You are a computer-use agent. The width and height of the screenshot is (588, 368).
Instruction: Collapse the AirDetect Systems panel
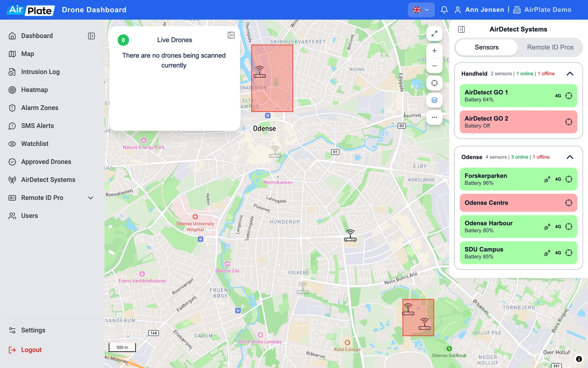pos(462,29)
